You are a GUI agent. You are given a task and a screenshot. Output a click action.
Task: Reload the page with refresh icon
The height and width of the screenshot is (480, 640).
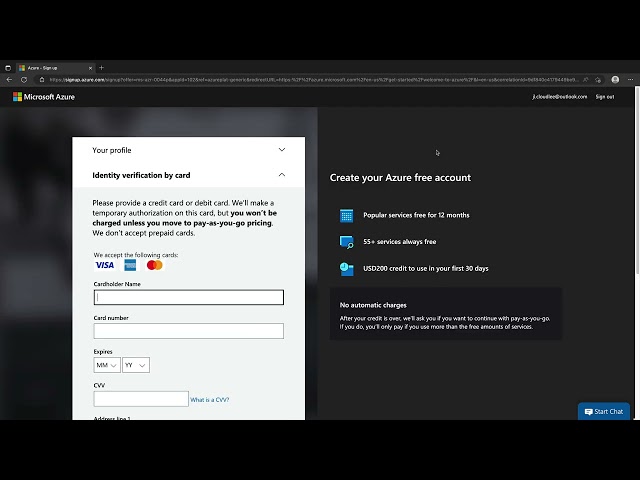coord(24,80)
